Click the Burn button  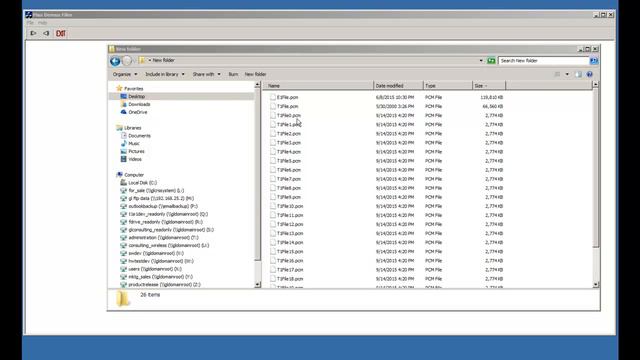[x=233, y=74]
